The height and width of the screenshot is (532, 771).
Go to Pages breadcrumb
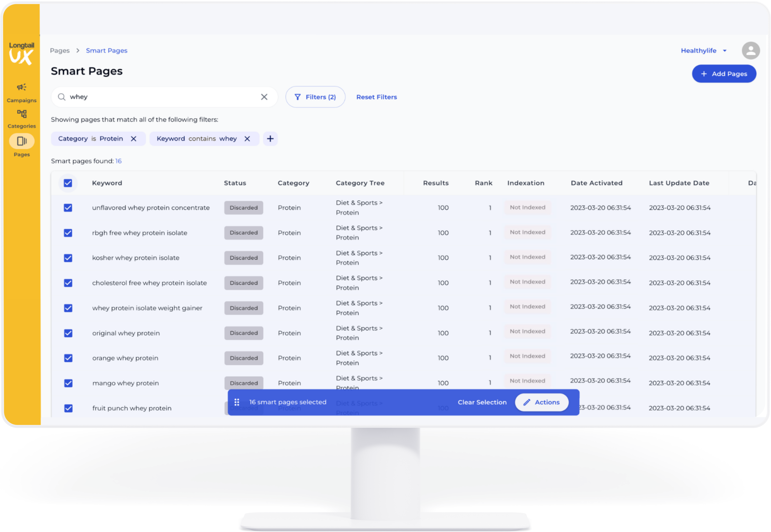[x=60, y=51]
